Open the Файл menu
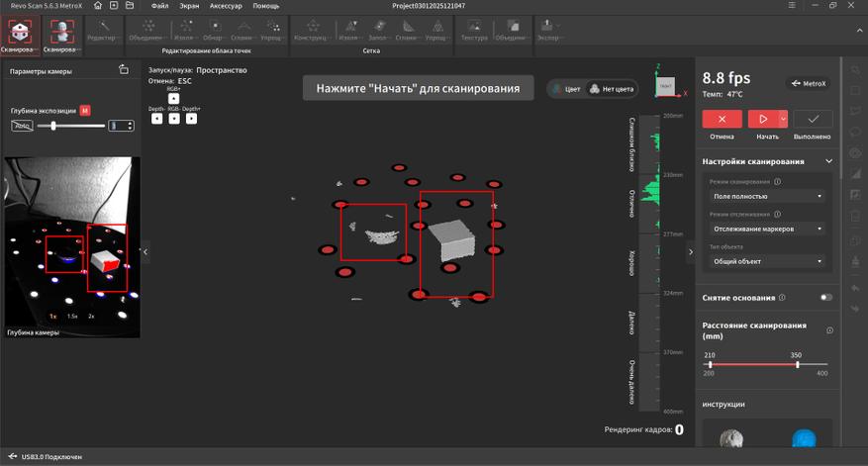Screen dimensions: 868x466 point(159,6)
